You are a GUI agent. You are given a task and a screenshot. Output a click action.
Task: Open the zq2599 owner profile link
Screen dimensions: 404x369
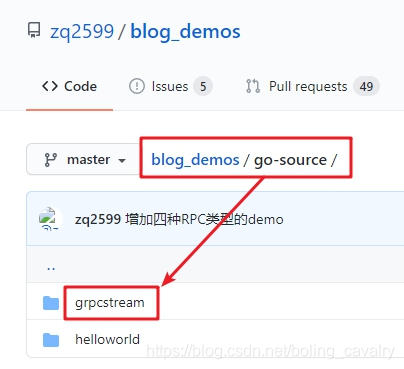click(x=82, y=32)
